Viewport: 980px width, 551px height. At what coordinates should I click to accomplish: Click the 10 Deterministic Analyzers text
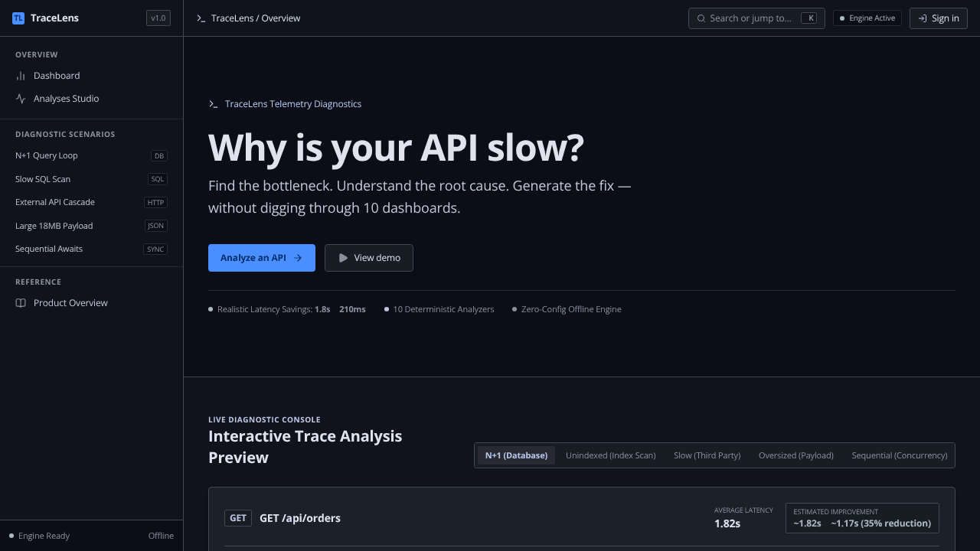(443, 309)
